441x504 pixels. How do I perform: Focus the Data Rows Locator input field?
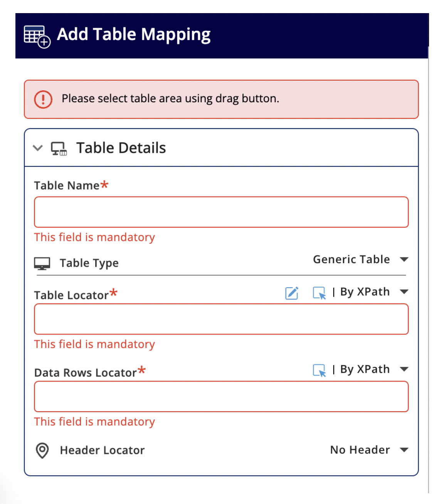point(221,396)
